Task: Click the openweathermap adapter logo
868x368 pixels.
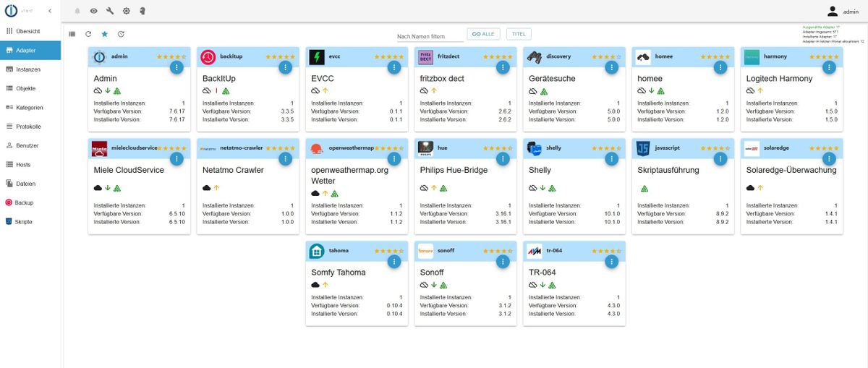Action: pyautogui.click(x=316, y=147)
